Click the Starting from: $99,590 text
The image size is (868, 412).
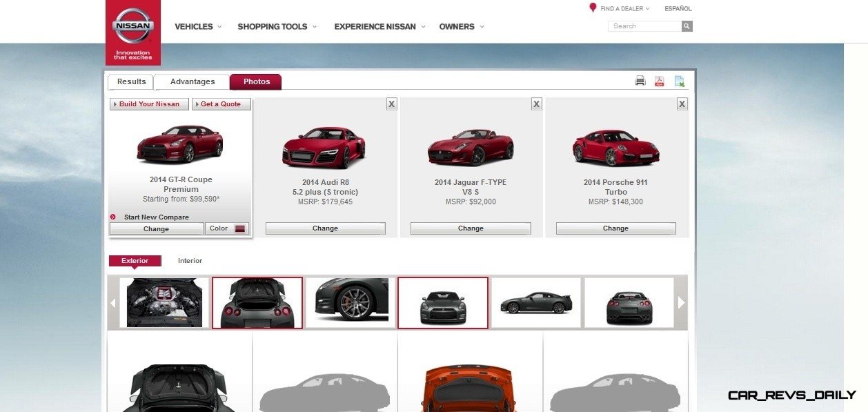point(181,199)
